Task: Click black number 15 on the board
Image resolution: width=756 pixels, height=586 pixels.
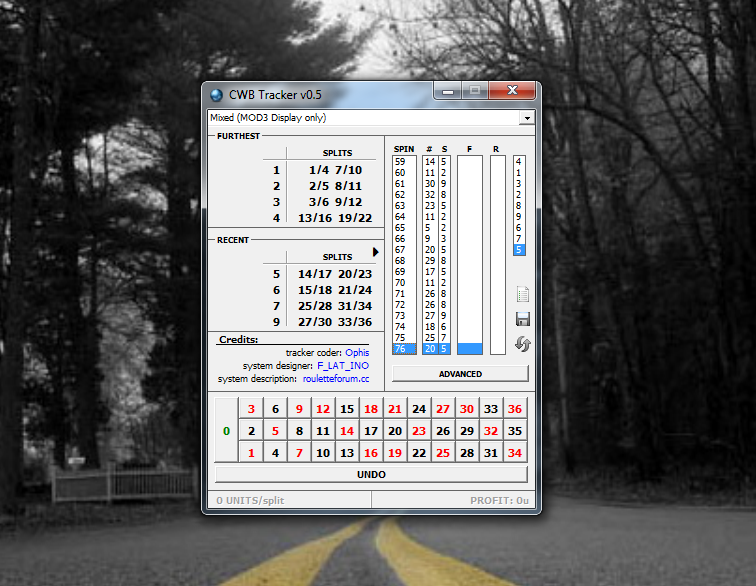Action: [347, 409]
